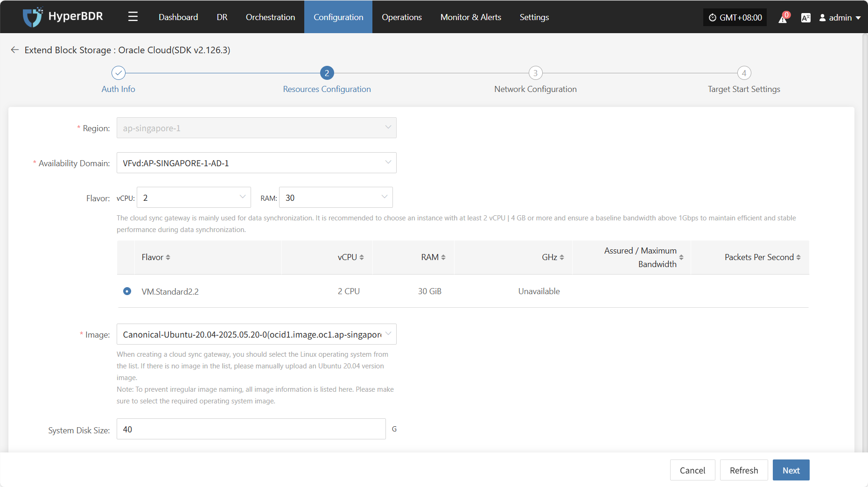The height and width of the screenshot is (487, 868).
Task: Click the Next button
Action: point(791,470)
